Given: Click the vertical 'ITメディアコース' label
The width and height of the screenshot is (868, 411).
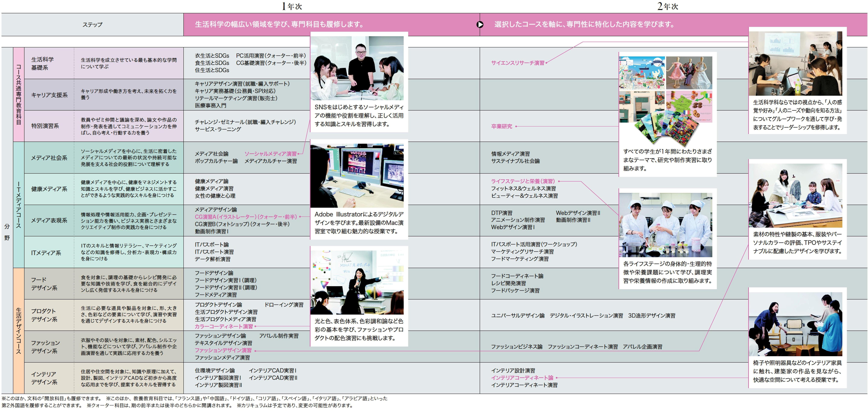Looking at the screenshot, I should coord(19,205).
